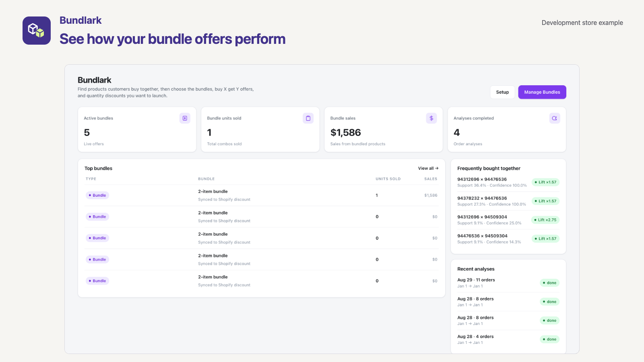Click the Bundle units sold clipboard icon
644x362 pixels.
click(x=308, y=118)
